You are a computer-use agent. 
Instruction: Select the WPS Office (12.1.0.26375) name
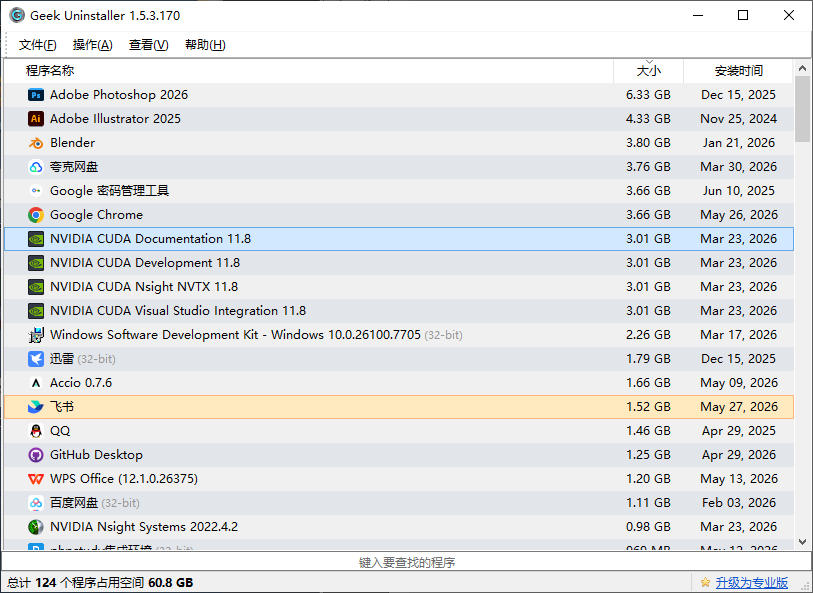point(124,479)
